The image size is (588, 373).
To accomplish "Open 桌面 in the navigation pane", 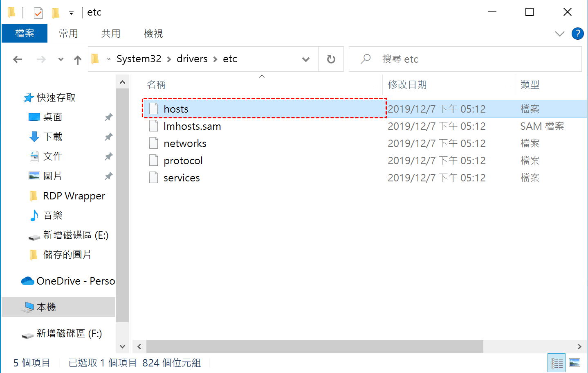I will (x=53, y=117).
